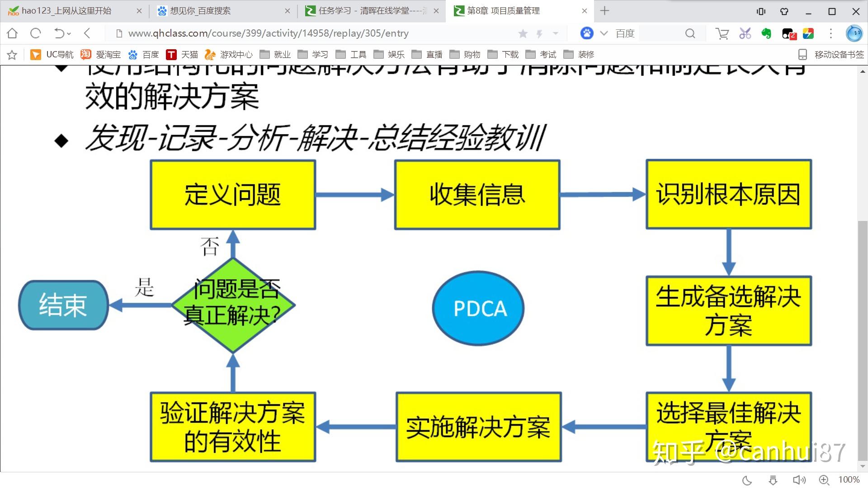Open the shopping cart icon in toolbar
This screenshot has width=868, height=488.
(x=722, y=33)
